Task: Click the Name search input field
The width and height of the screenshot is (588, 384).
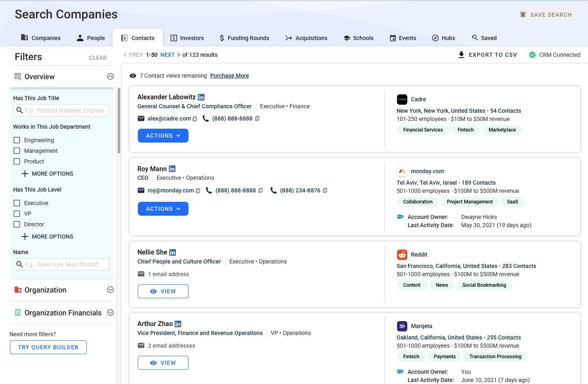Action: click(x=61, y=264)
